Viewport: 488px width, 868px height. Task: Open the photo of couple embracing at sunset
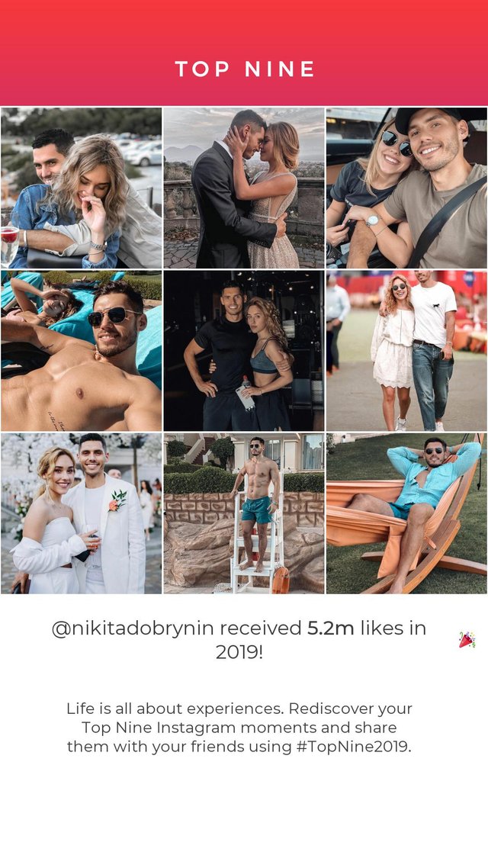pos(244,188)
